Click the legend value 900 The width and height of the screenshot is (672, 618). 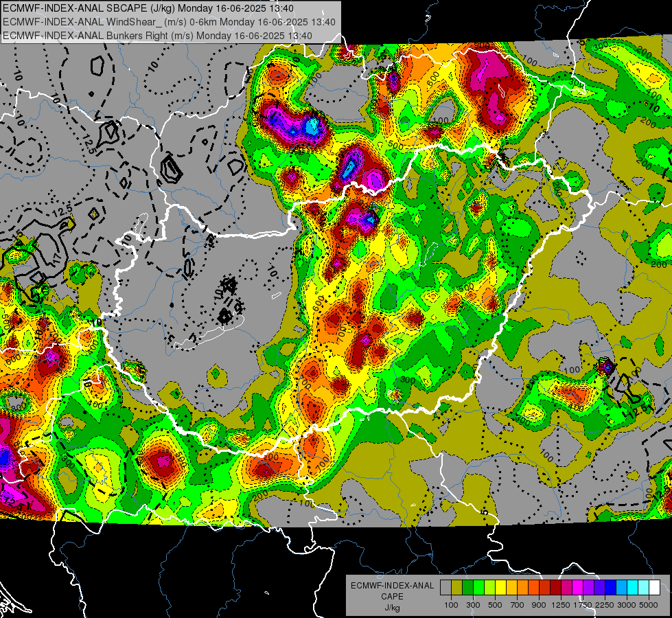coord(539,605)
